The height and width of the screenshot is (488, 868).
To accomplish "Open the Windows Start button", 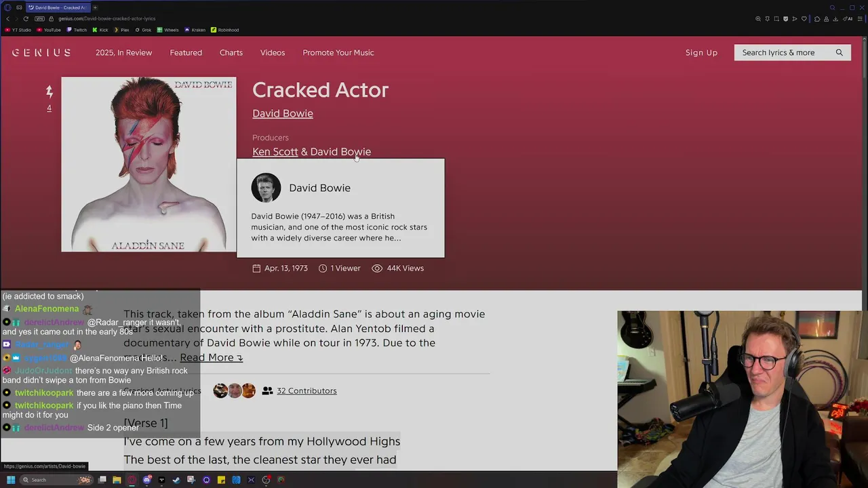I will point(11,480).
